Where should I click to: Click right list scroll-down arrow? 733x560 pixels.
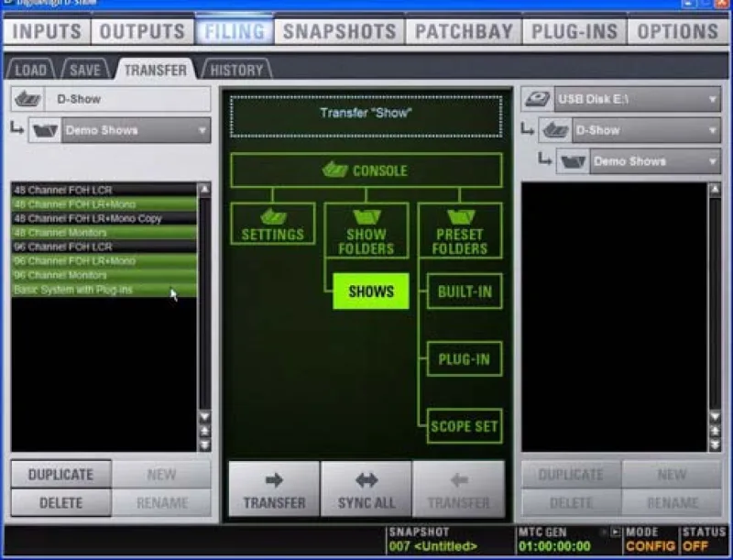[x=715, y=416]
